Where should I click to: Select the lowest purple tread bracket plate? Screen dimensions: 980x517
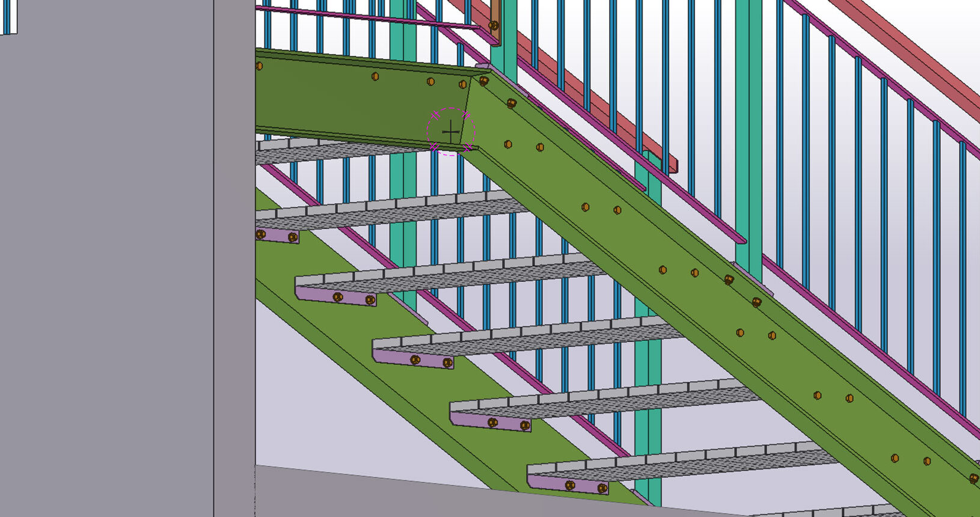[568, 485]
